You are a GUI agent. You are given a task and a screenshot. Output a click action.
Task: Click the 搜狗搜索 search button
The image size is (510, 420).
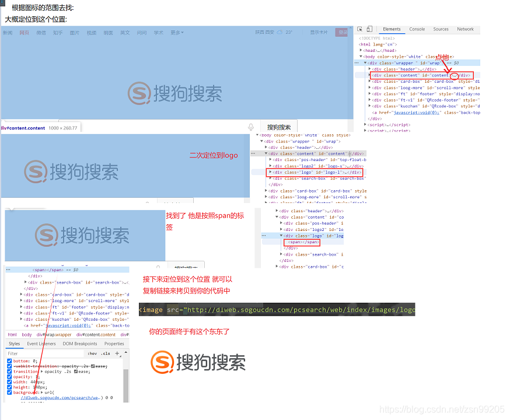(279, 127)
